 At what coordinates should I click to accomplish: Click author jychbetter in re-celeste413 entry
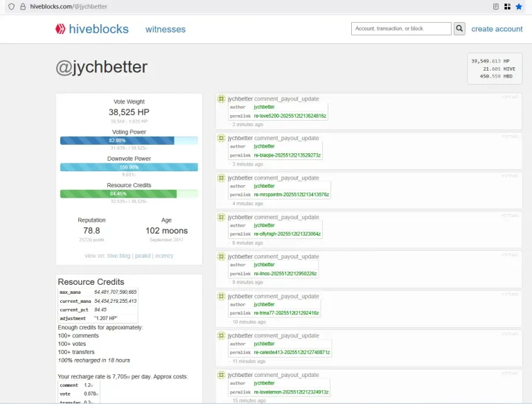tap(264, 344)
